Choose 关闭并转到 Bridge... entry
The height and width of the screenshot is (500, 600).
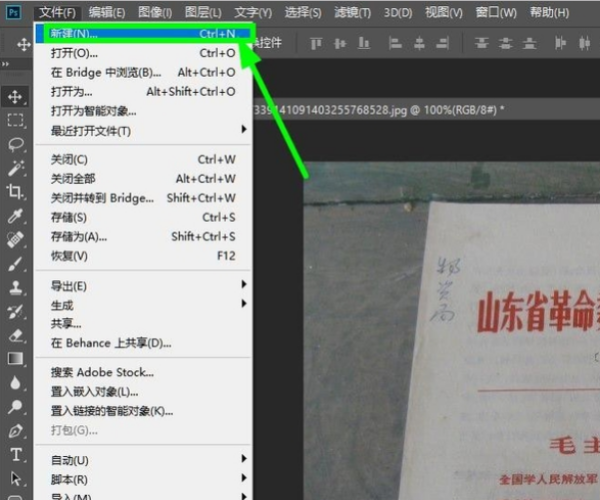(x=143, y=198)
